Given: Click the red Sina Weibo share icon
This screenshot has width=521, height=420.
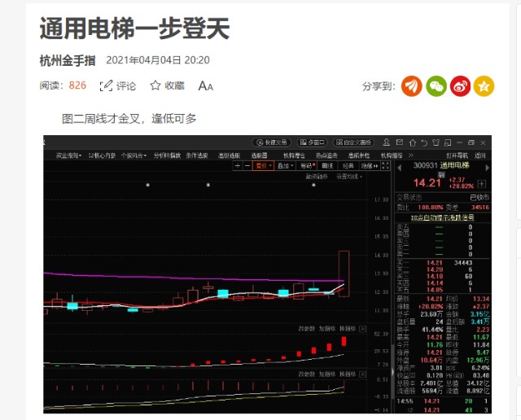Looking at the screenshot, I should 461,85.
